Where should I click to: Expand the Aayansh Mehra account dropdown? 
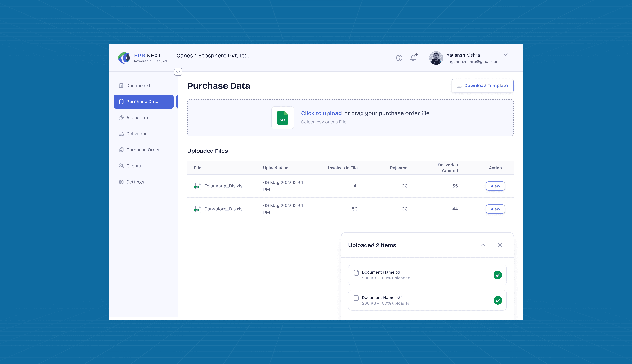point(505,55)
